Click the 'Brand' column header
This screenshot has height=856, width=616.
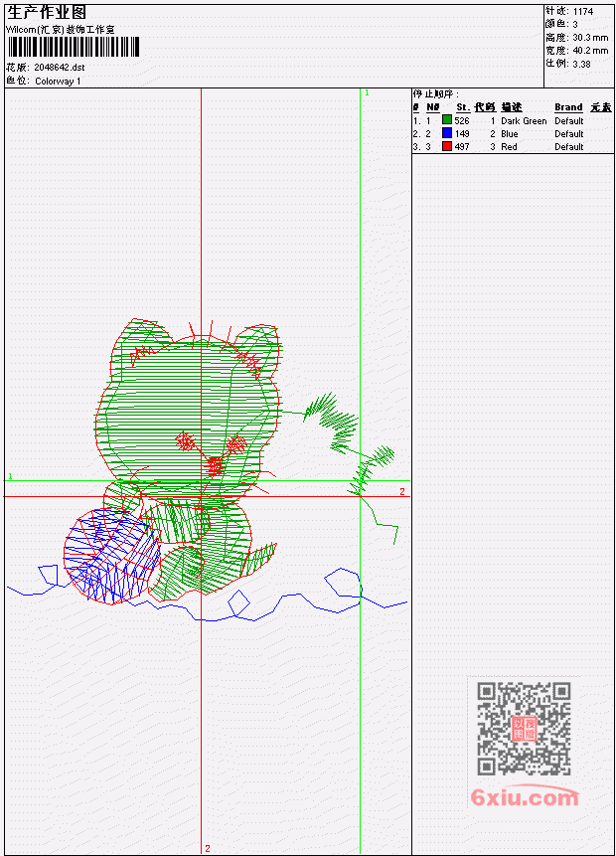[x=568, y=107]
